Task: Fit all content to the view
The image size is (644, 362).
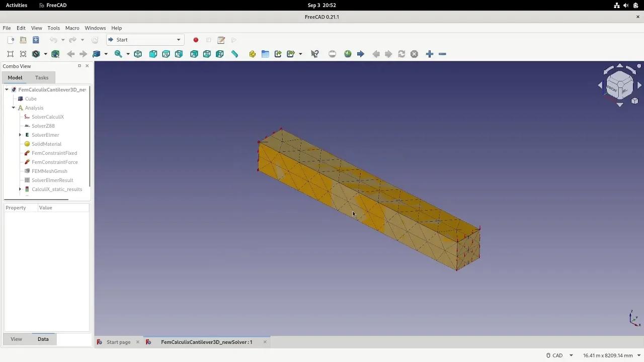Action: pos(10,54)
